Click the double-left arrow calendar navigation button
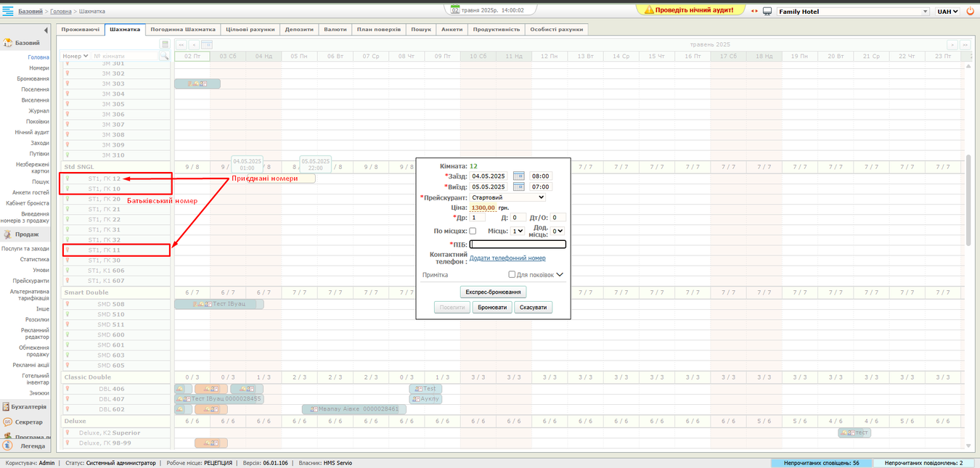The width and height of the screenshot is (980, 468). [x=182, y=45]
